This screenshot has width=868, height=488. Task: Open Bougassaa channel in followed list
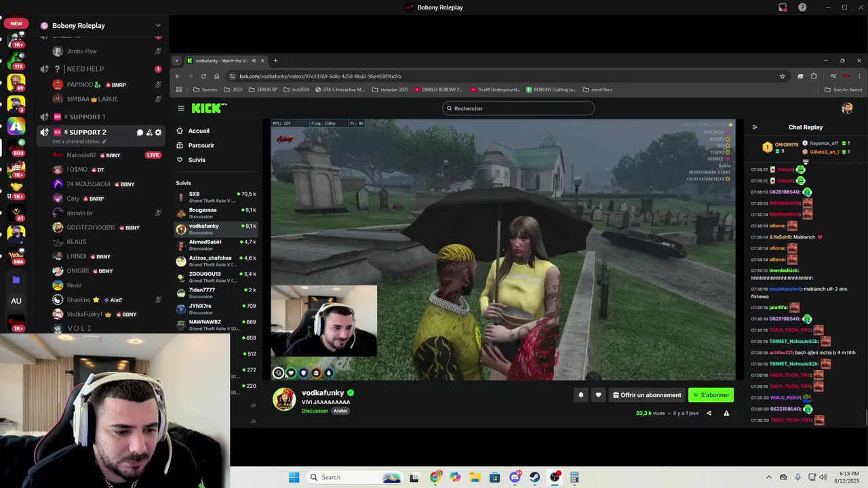pos(216,213)
